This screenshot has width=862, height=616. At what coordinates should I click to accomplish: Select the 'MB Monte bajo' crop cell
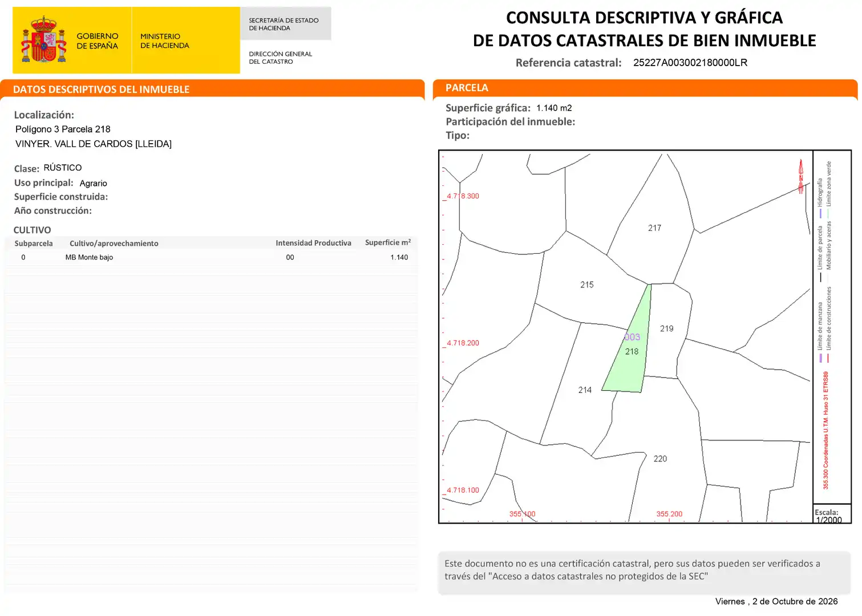(89, 257)
